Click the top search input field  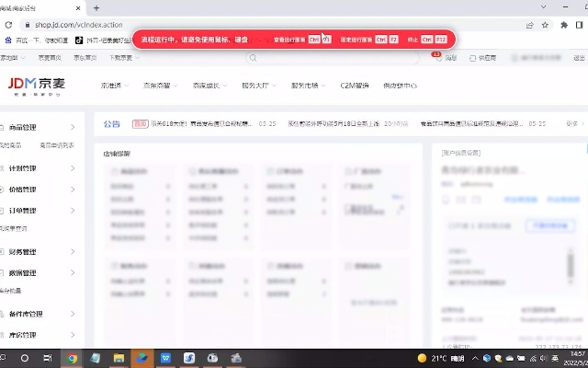coord(331,58)
